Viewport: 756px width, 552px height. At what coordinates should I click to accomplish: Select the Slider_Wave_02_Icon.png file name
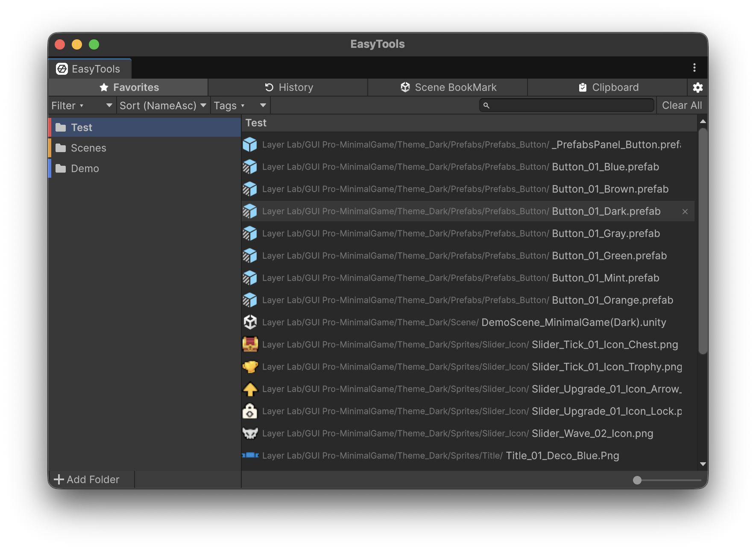click(592, 433)
